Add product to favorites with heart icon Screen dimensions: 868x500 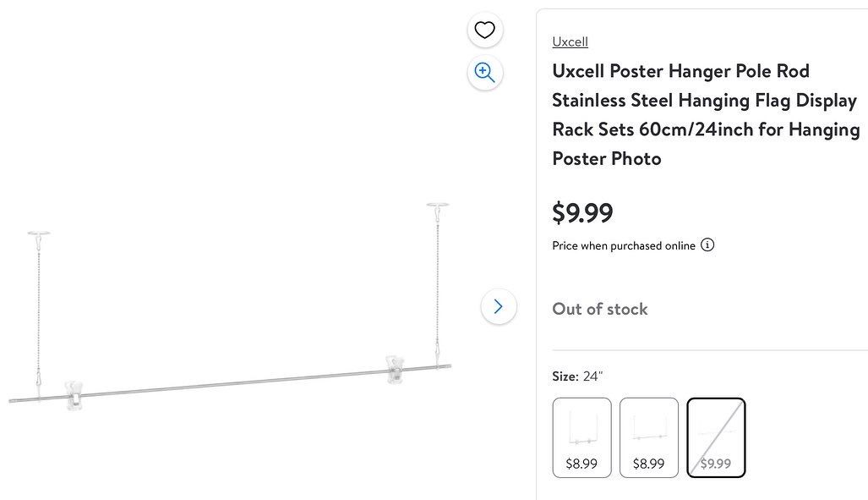click(x=484, y=30)
